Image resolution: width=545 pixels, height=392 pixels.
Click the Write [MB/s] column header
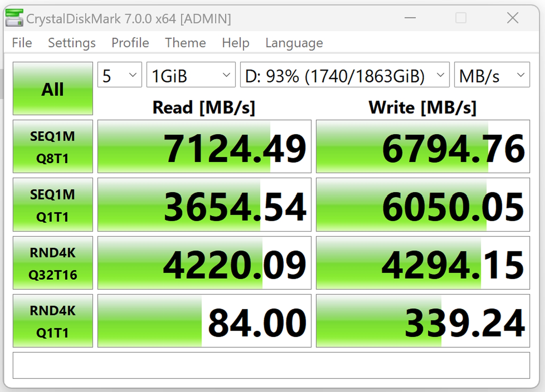(x=422, y=108)
